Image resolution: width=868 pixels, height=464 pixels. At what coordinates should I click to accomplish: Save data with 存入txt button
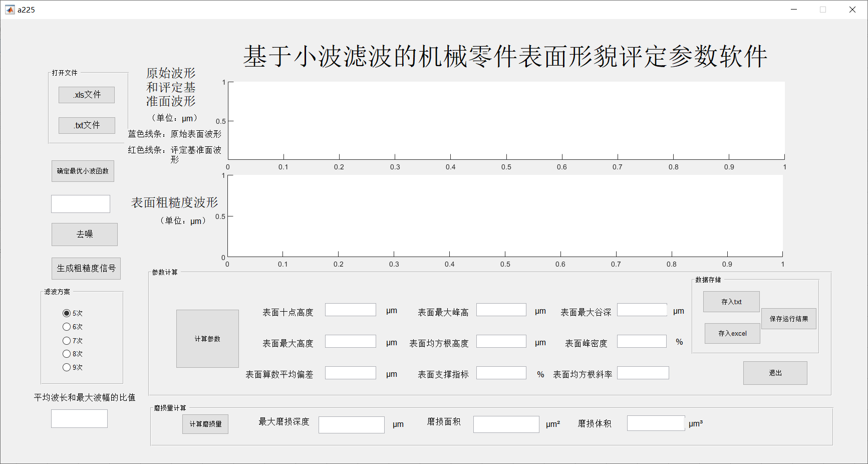pyautogui.click(x=731, y=302)
